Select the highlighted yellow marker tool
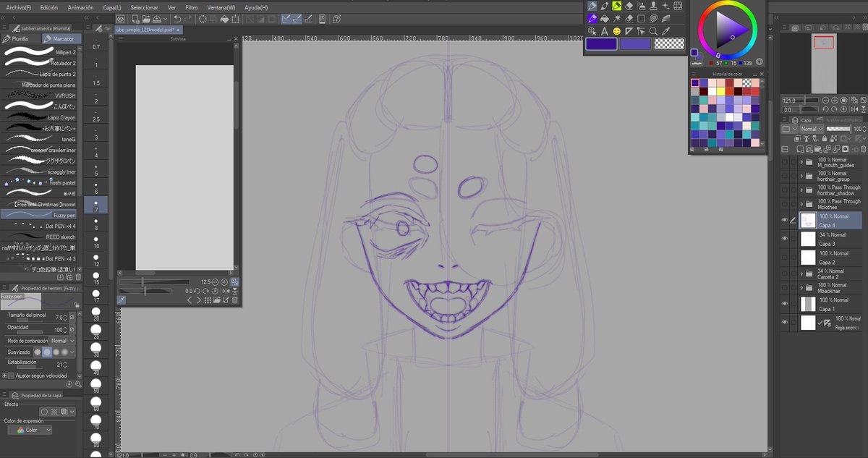Viewport: 868px width, 458px height. (x=616, y=6)
